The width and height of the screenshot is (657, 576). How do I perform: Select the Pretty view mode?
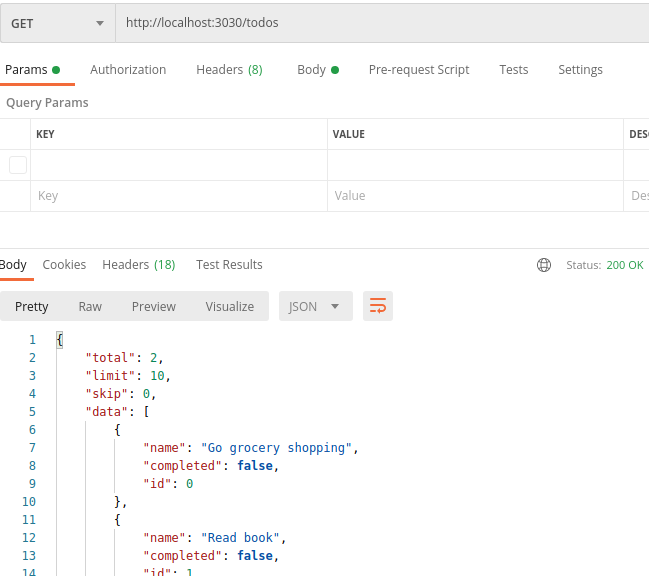click(x=31, y=307)
